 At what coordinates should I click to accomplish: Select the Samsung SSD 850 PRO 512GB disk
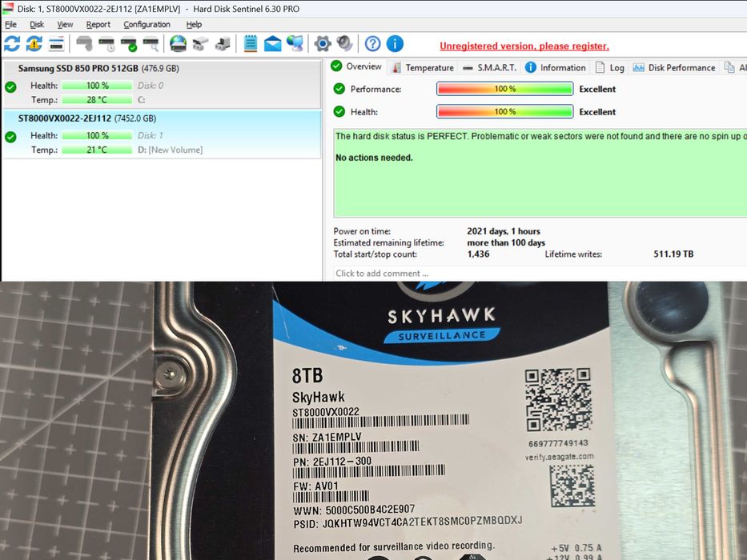point(162,84)
